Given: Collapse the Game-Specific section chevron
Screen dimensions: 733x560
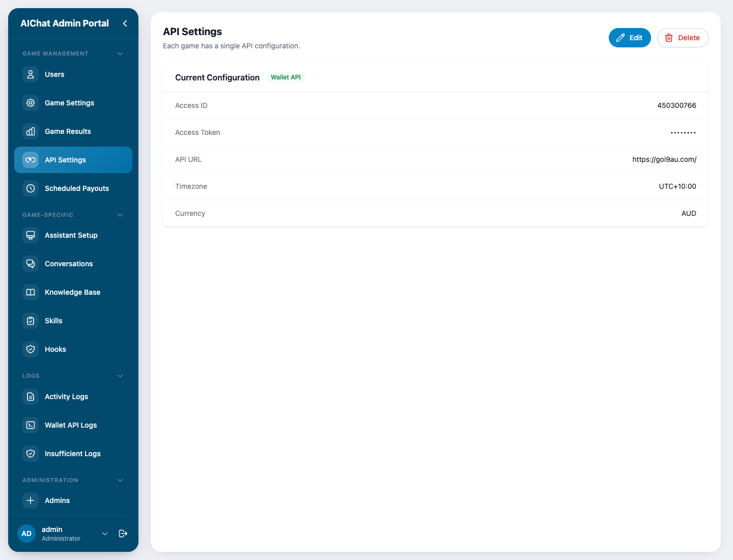Looking at the screenshot, I should click(120, 215).
